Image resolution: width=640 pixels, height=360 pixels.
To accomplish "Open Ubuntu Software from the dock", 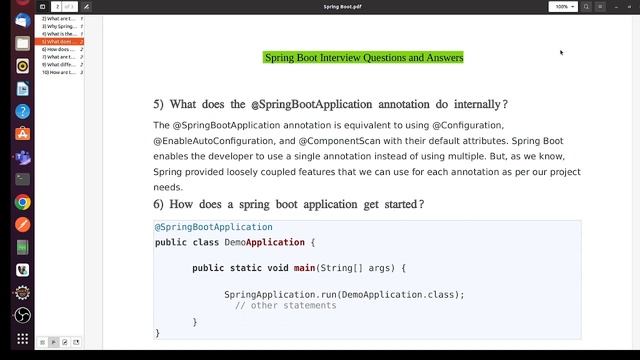I will point(22,134).
